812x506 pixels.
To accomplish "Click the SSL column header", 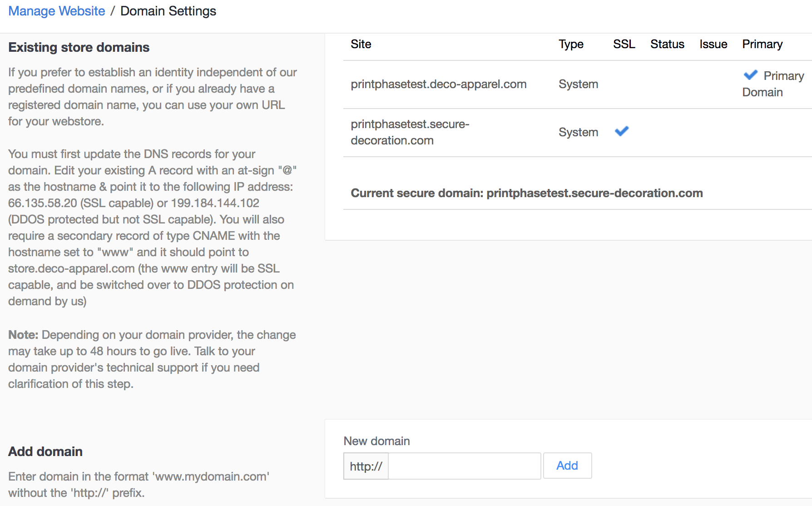I will tap(624, 44).
